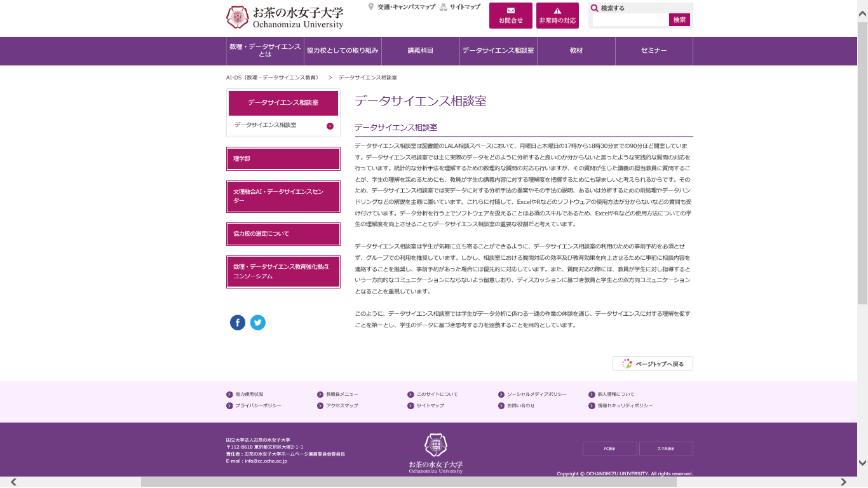
Task: Click the horizontal scrollbar right arrow
Action: coord(843,482)
